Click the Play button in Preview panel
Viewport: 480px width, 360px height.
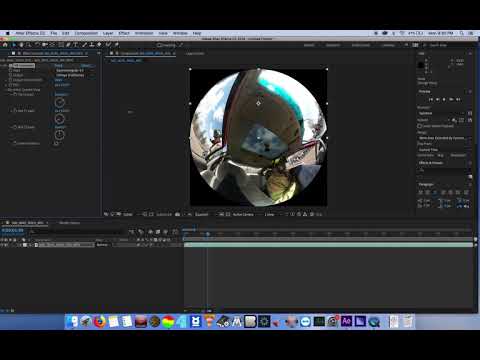(444, 99)
